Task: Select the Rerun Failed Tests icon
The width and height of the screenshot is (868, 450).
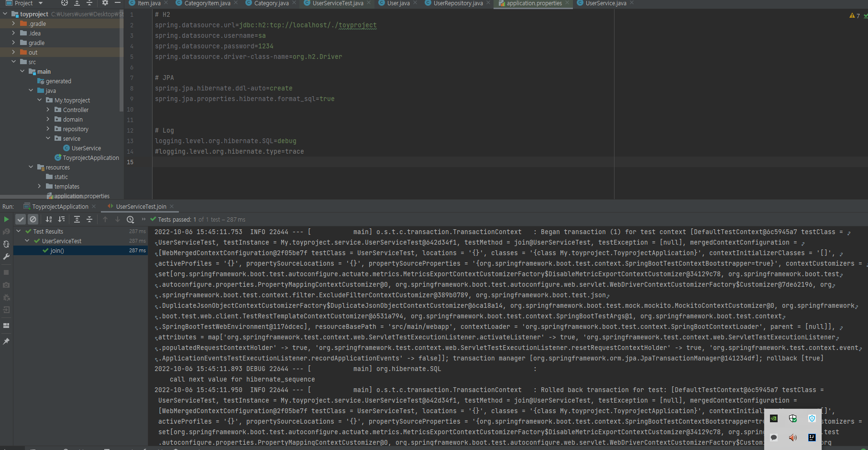Action: click(7, 231)
